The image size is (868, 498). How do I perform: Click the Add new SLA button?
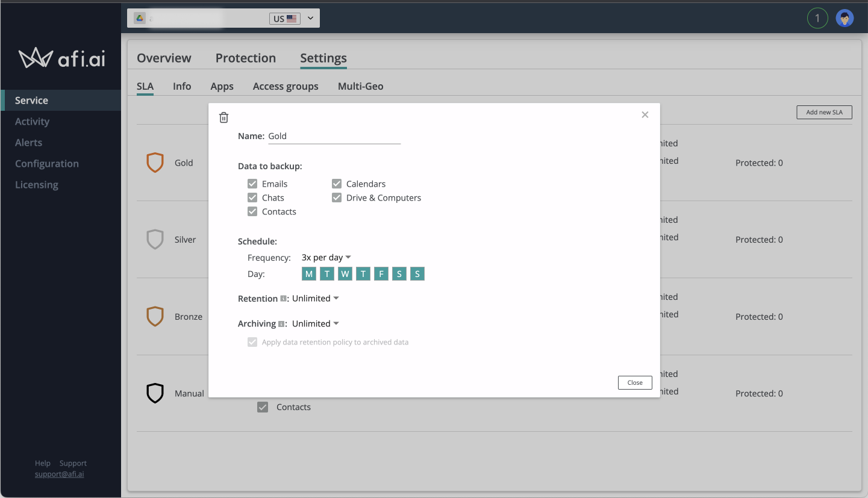[824, 112]
